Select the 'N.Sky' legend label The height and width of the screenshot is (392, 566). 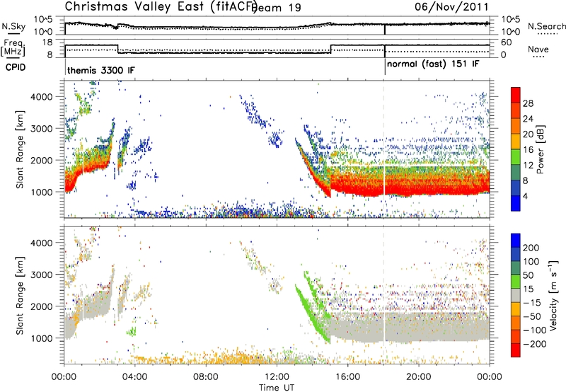coord(13,26)
